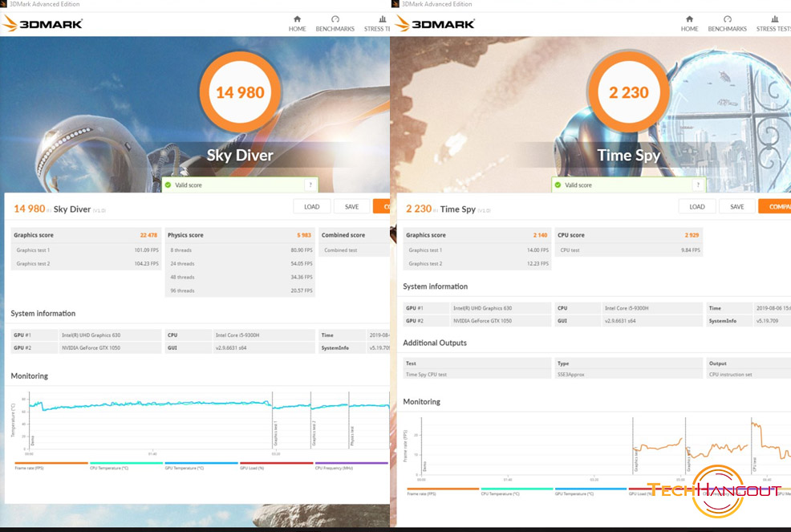
Task: Toggle CPU Frequency (MHz) legend in Sky Diver monitoring
Action: tap(351, 466)
